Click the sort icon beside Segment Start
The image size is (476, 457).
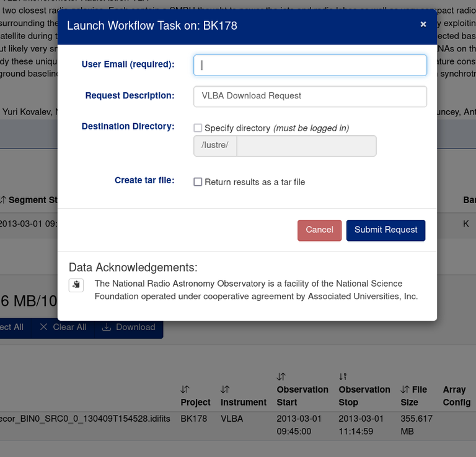click(x=3, y=200)
